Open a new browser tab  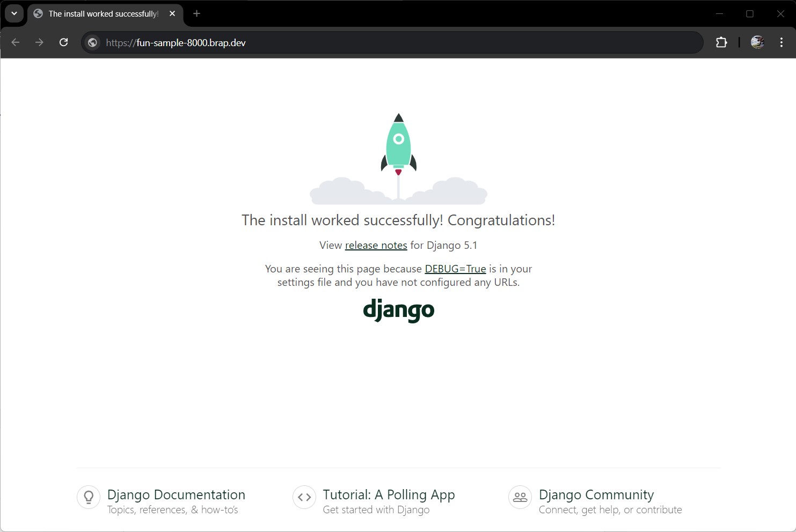(196, 13)
